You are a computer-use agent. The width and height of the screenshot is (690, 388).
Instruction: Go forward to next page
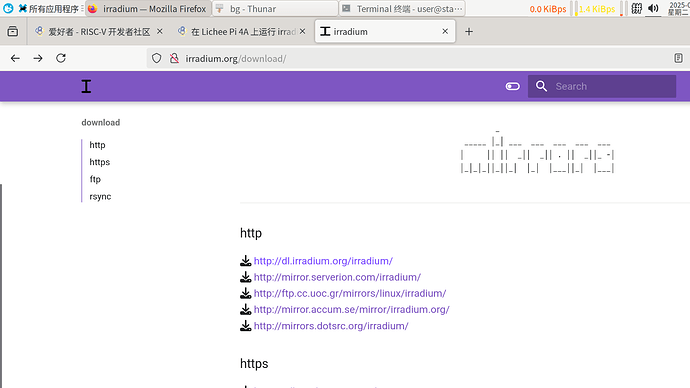(38, 58)
